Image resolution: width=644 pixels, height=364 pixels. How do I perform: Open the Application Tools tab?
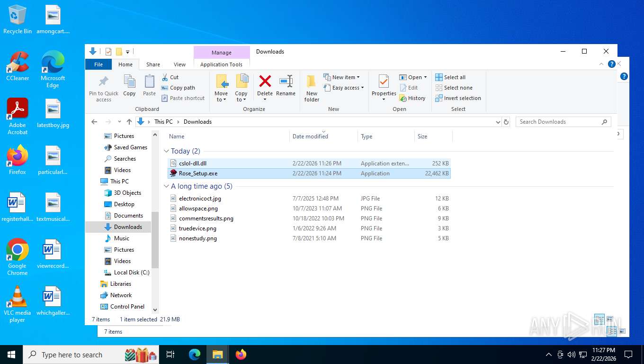click(x=221, y=64)
